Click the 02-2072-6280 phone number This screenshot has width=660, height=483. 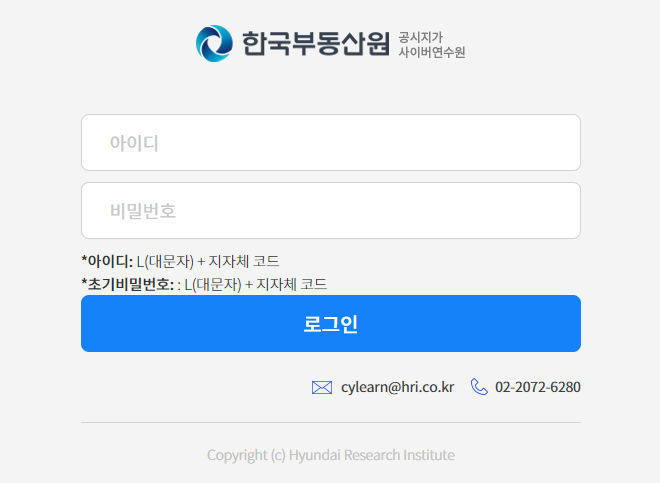[538, 387]
